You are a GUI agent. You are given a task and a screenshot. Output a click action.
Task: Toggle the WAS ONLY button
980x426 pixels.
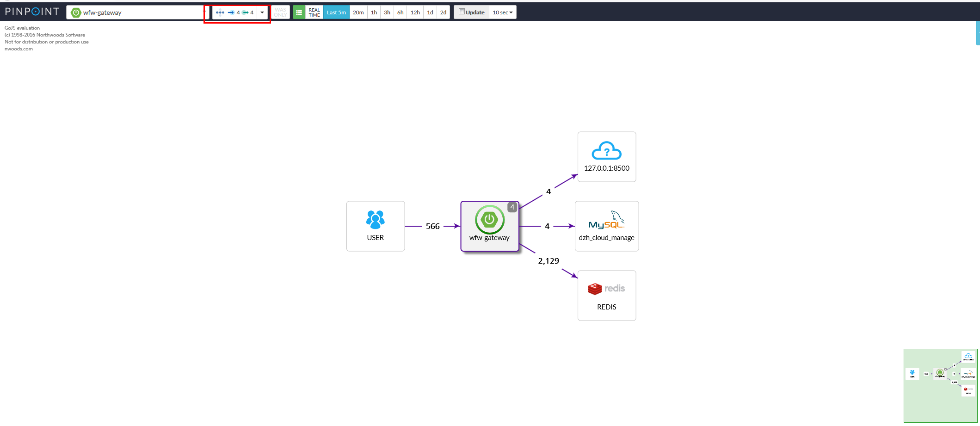(x=280, y=12)
